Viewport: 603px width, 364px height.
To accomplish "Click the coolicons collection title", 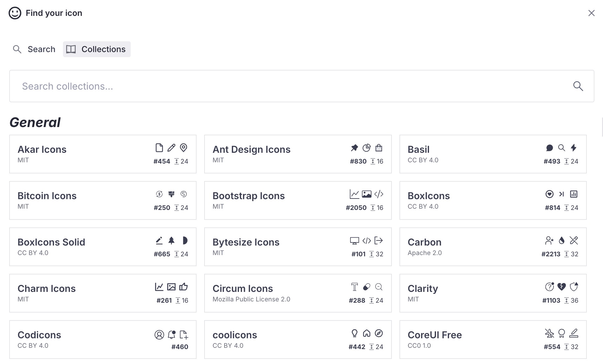I will (235, 335).
